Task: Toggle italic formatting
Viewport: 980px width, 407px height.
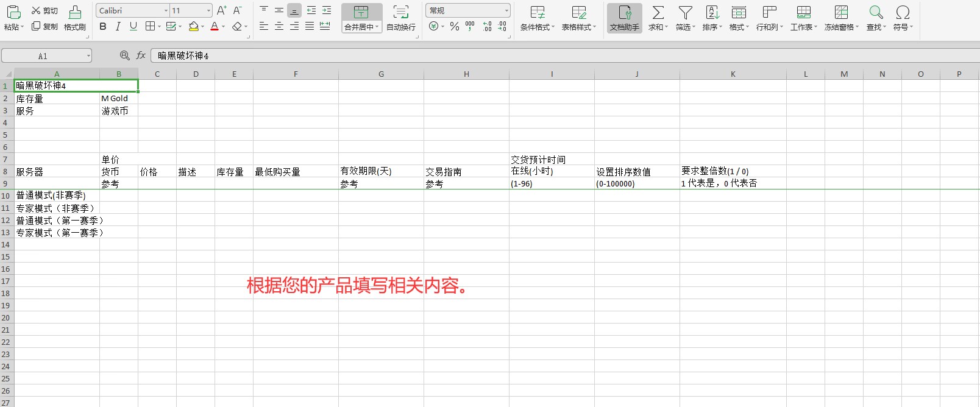Action: click(118, 26)
